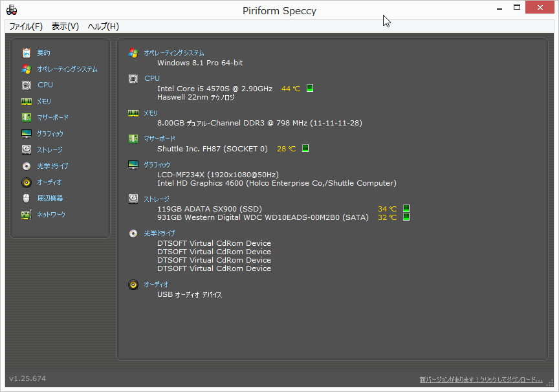The width and height of the screenshot is (559, 392).
Task: Click the Peripherals (周辺機器) mouse icon in sidebar
Action: click(x=27, y=199)
